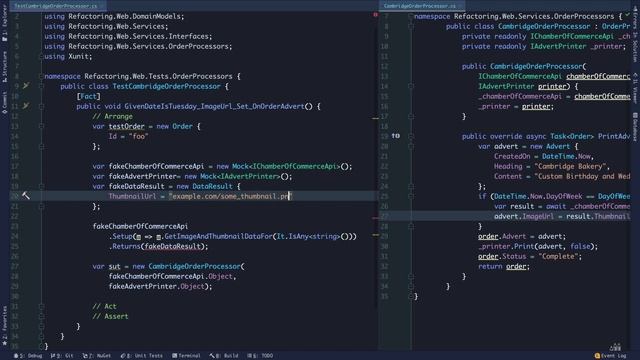Open the Debug tool window

tap(28, 356)
